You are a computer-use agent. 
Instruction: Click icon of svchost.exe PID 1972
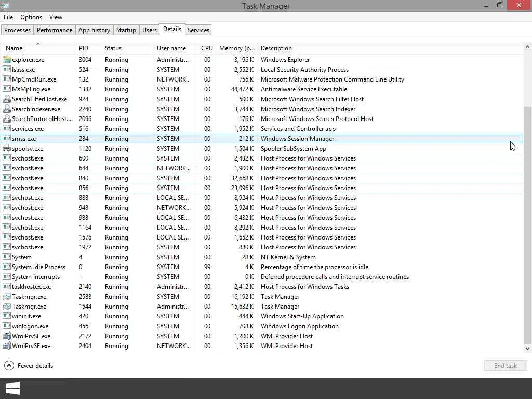[x=6, y=247]
